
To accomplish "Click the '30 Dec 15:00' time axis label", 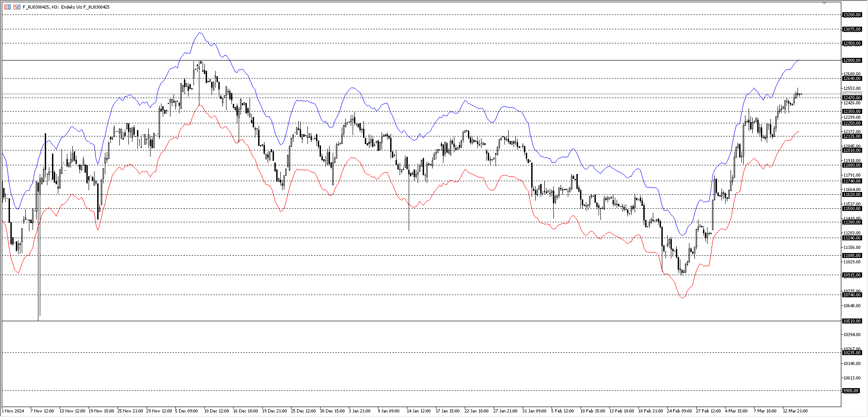I will (332, 411).
